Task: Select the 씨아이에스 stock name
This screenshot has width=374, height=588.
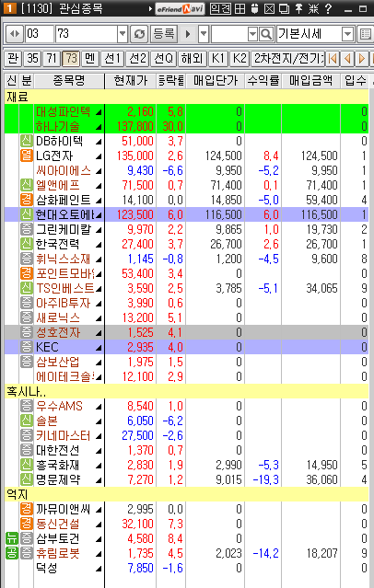Action: click(64, 171)
